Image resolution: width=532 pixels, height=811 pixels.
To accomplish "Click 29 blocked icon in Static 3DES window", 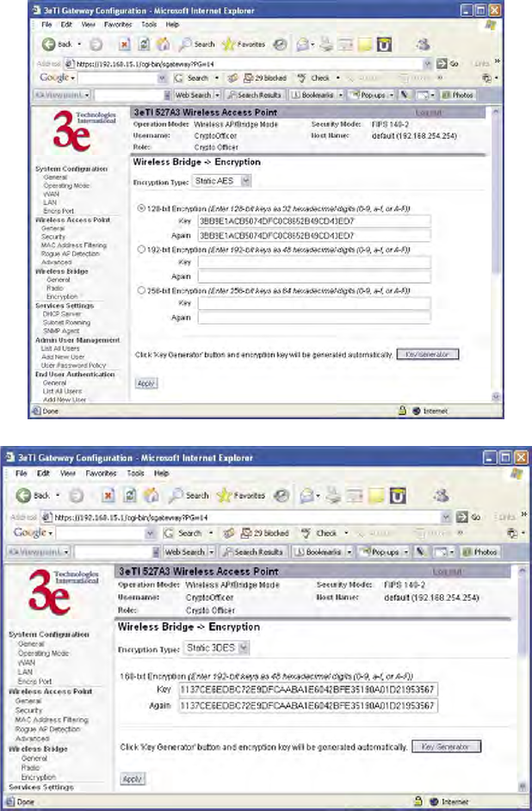I will tap(264, 533).
